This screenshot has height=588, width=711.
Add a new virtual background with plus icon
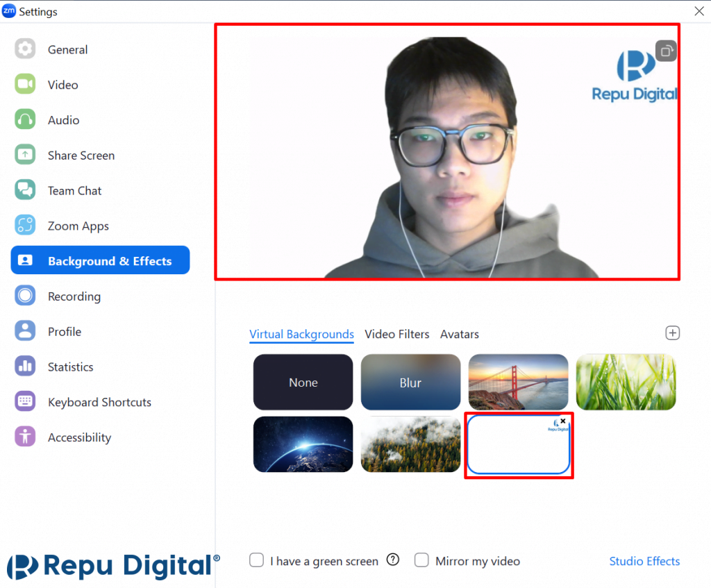point(672,333)
